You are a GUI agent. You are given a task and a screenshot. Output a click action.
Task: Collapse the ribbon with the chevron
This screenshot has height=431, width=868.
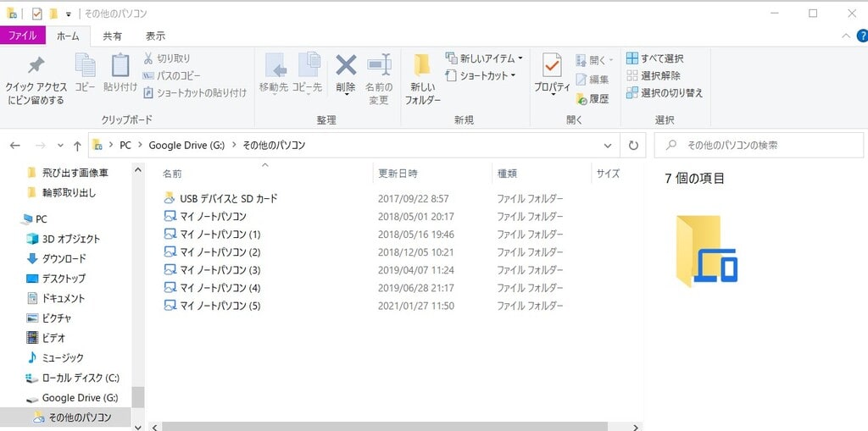(x=847, y=36)
